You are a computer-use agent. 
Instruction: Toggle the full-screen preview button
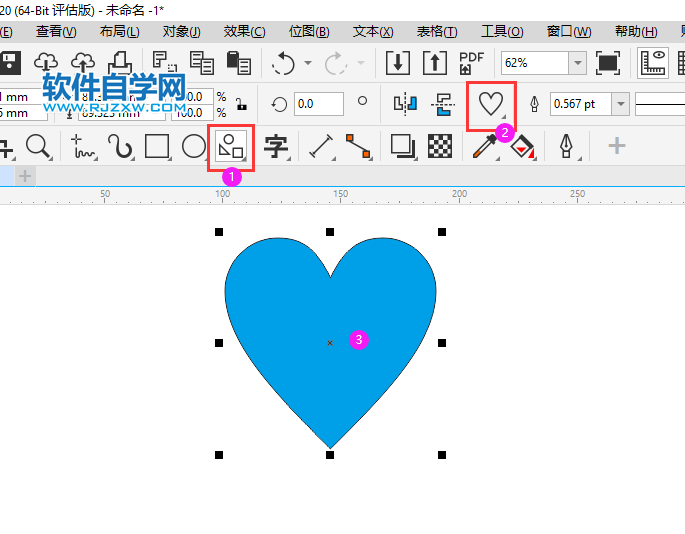point(607,63)
